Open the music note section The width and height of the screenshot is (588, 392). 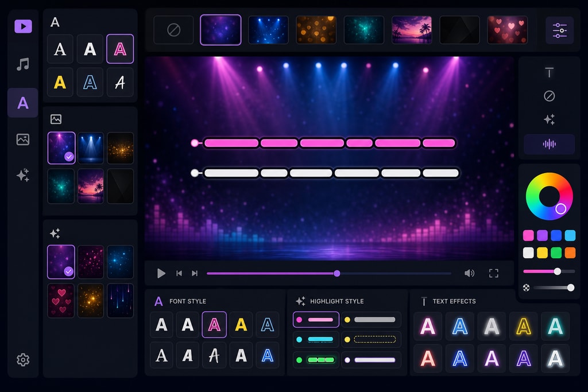(23, 64)
